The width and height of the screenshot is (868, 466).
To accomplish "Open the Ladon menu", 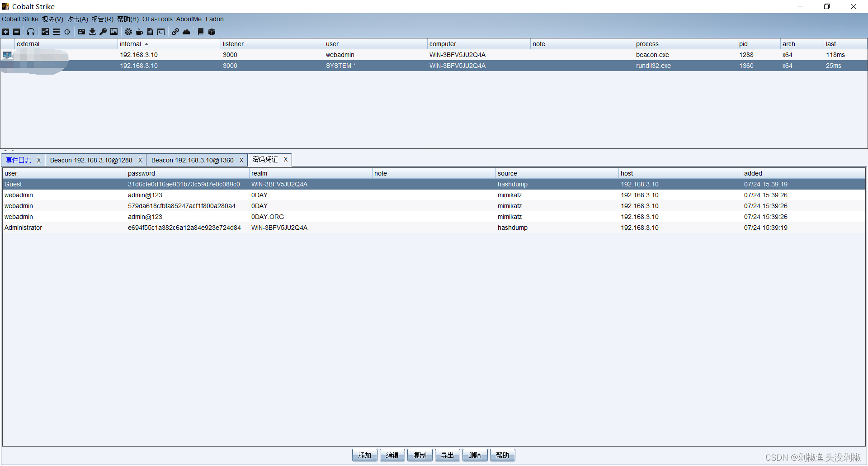I will [x=215, y=19].
